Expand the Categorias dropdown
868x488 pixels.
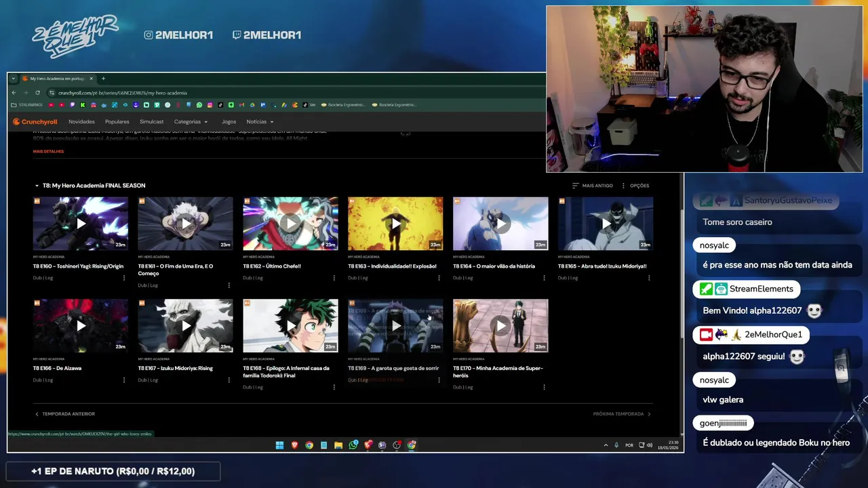tap(191, 122)
